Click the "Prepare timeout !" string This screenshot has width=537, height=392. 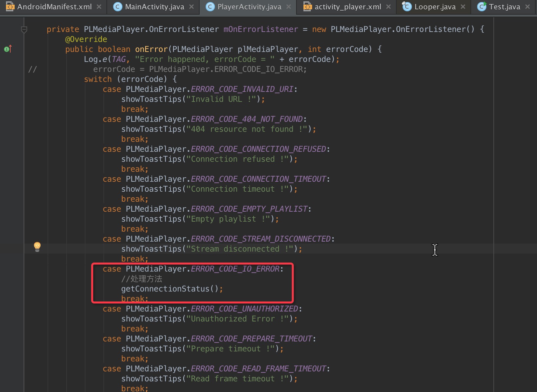(x=231, y=349)
